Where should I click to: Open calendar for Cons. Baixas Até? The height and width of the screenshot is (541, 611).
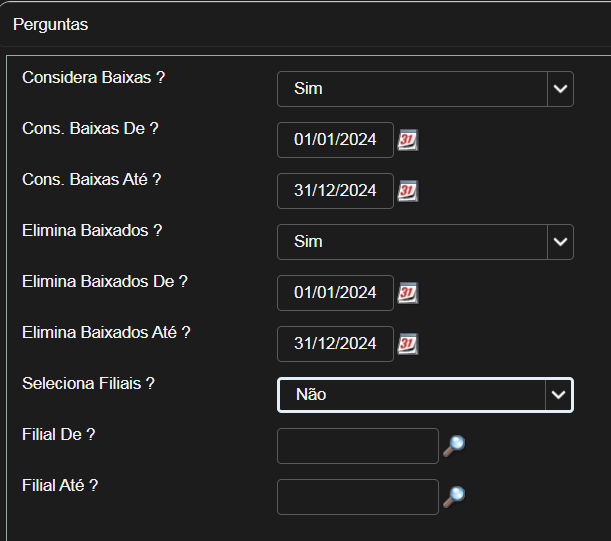[x=408, y=191]
